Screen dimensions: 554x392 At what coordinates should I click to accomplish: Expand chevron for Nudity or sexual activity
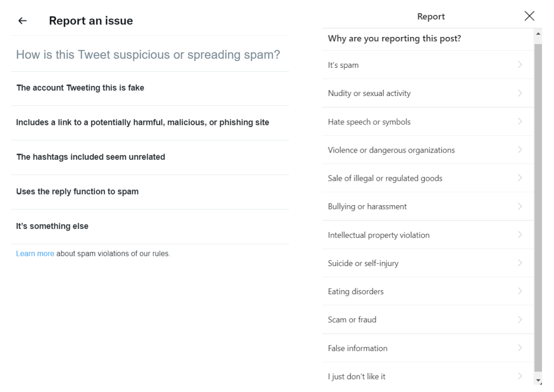click(x=520, y=93)
